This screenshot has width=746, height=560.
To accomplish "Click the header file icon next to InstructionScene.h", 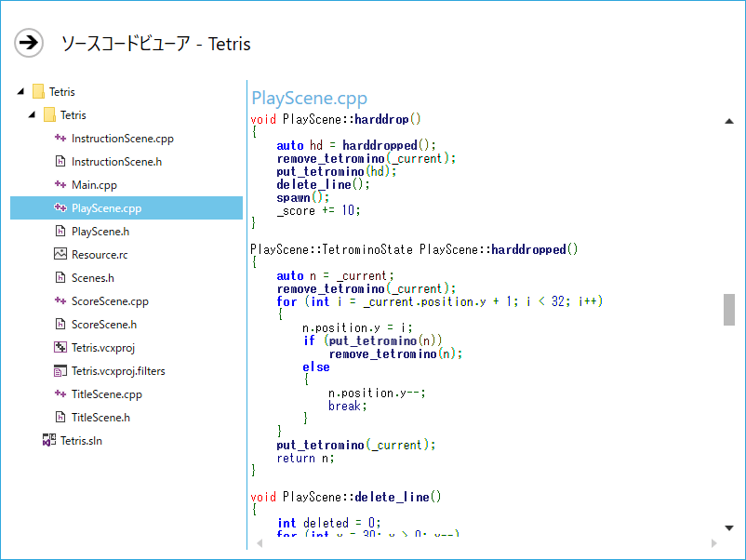I will [x=60, y=161].
